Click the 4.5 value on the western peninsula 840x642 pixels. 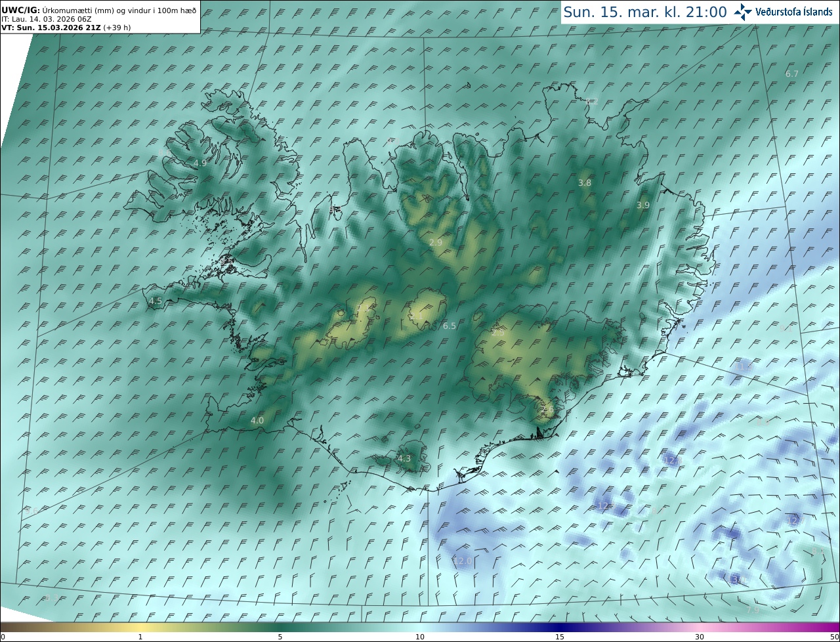pos(156,301)
